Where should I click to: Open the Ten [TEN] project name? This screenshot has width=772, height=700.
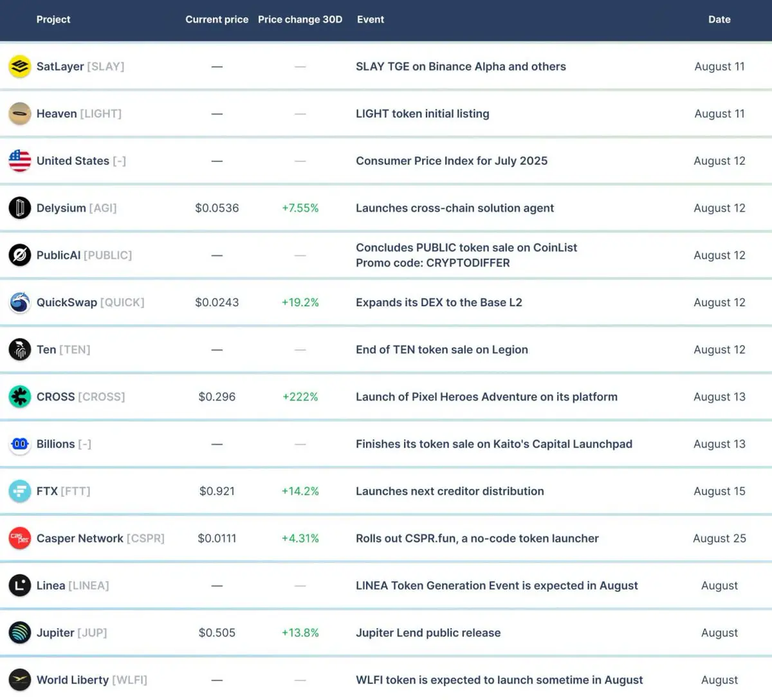coord(64,349)
